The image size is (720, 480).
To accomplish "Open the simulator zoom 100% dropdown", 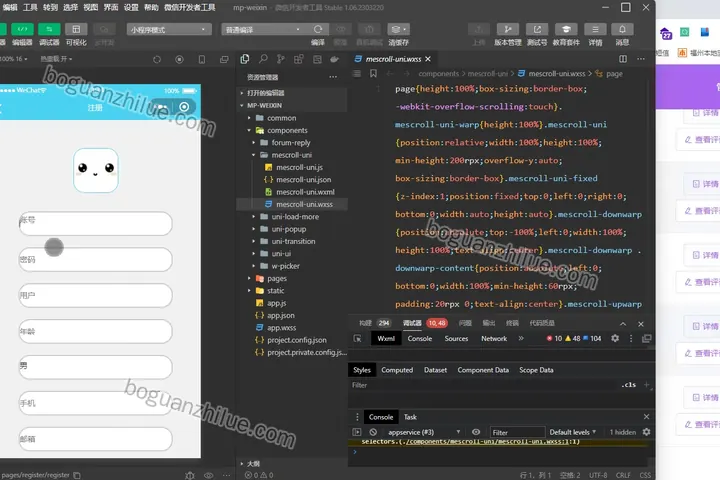I will (14, 59).
